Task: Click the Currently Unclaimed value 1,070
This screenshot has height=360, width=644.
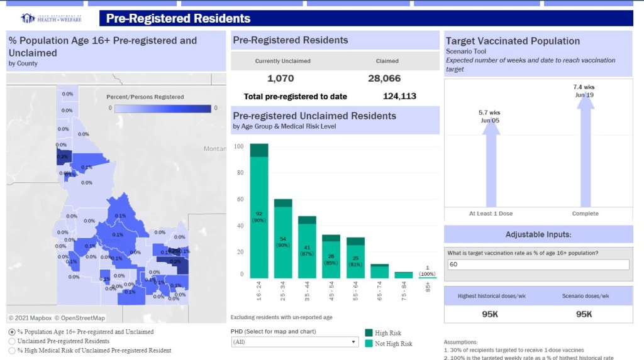Action: tap(280, 79)
